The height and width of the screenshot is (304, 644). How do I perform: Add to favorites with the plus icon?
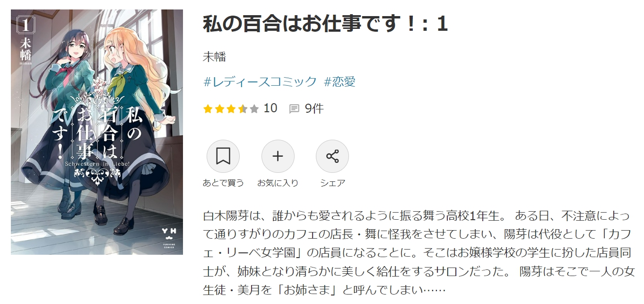[x=278, y=156]
